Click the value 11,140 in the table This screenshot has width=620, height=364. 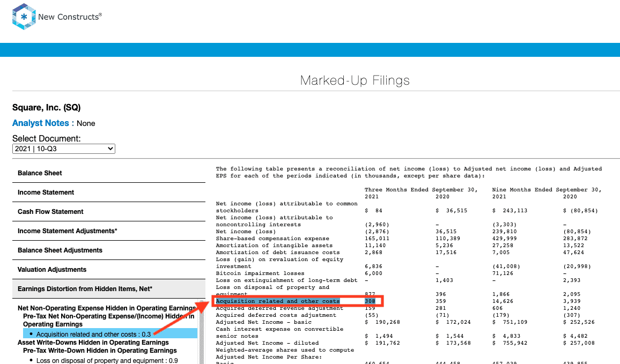[375, 246]
